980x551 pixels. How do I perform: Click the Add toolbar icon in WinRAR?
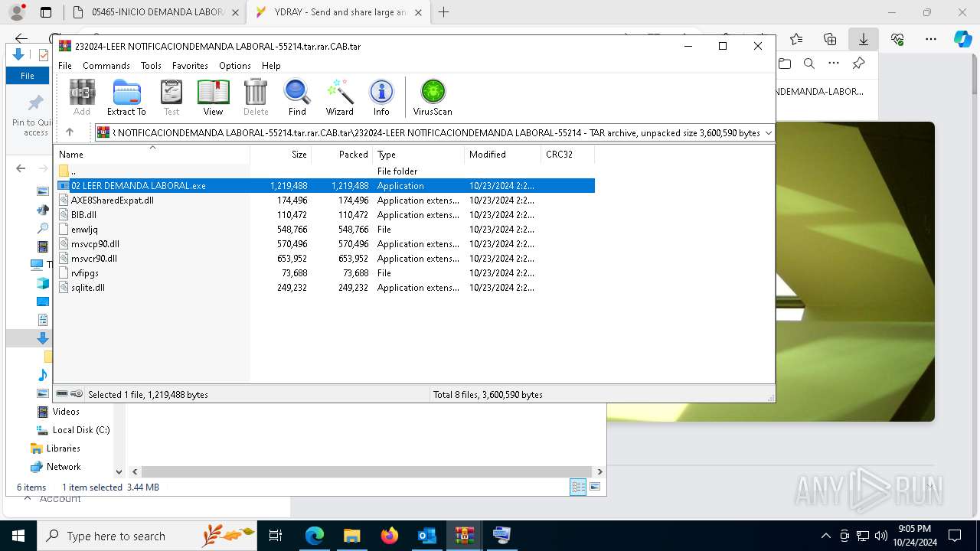point(82,97)
